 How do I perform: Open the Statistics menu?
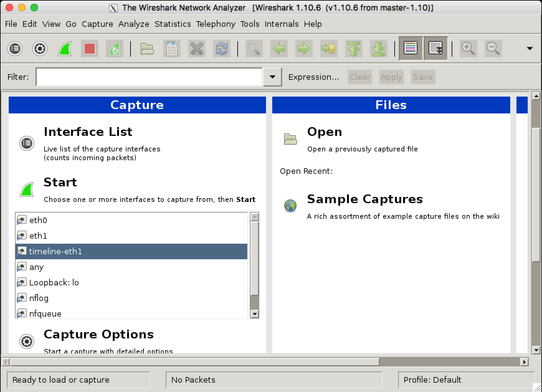click(x=173, y=24)
